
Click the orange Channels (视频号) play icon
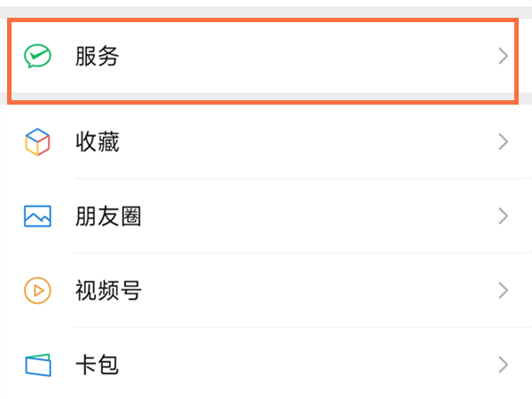[x=37, y=290]
